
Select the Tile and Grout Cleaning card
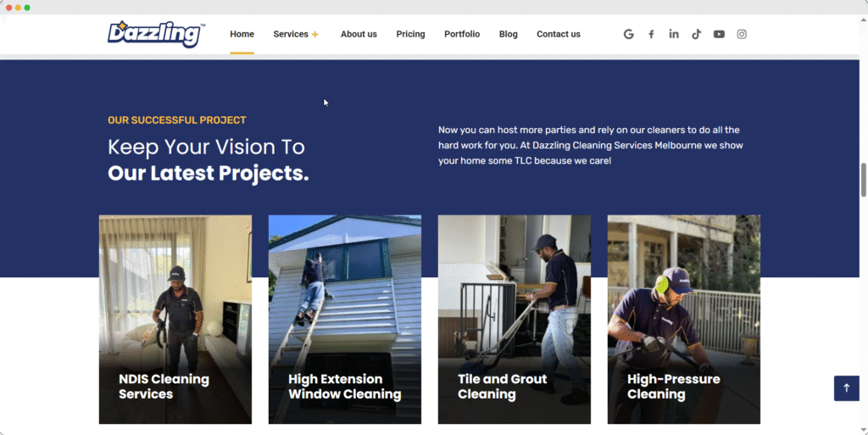515,320
